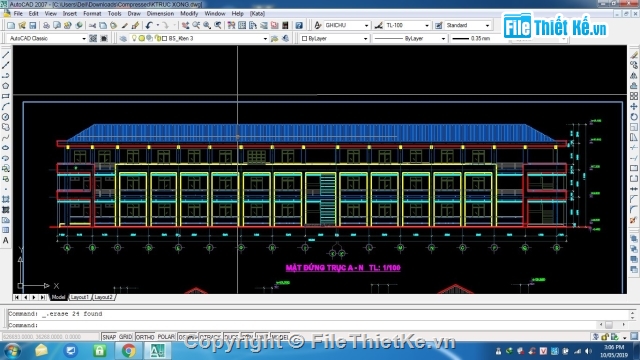
Task: Select the Polygon draw tool
Action: coord(6,86)
